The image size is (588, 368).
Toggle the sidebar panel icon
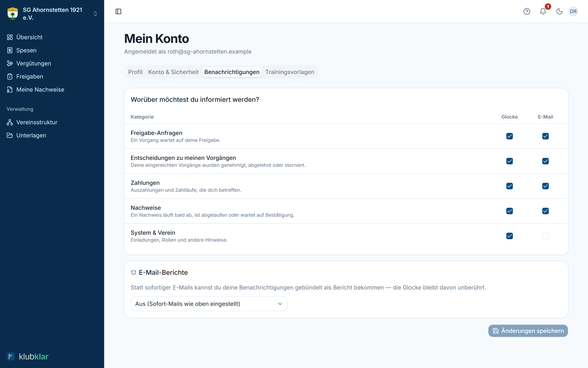point(118,11)
